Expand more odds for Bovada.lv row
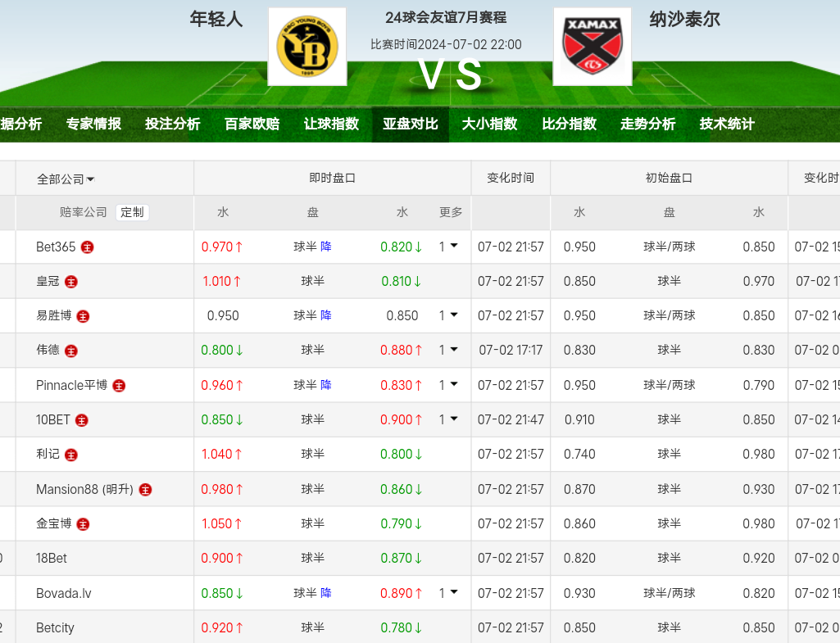 click(448, 593)
